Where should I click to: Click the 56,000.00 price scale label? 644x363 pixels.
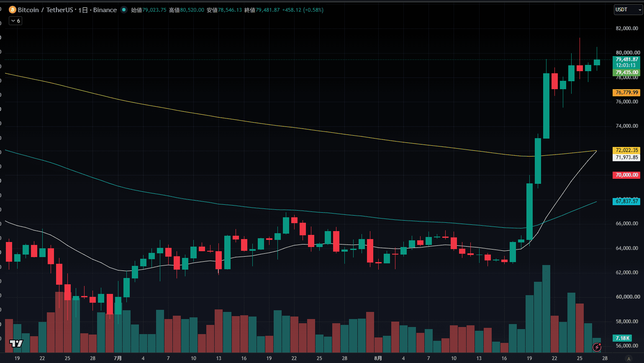tap(627, 346)
